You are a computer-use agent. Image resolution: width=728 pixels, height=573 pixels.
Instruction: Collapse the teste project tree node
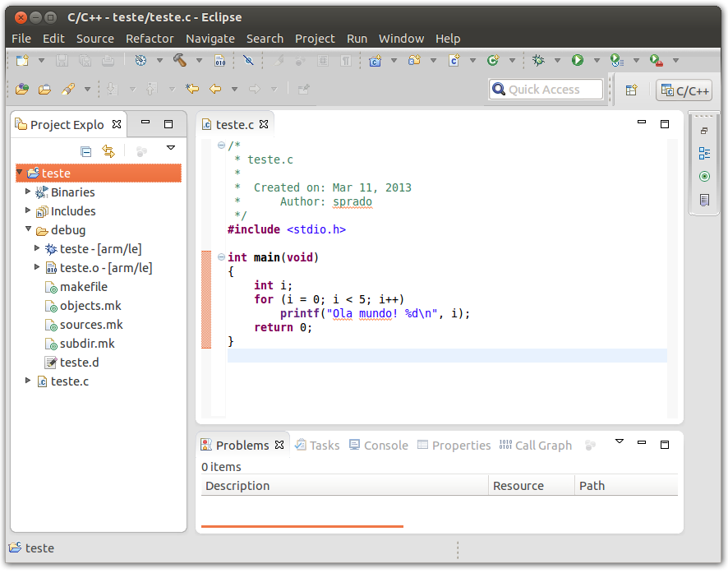(20, 173)
